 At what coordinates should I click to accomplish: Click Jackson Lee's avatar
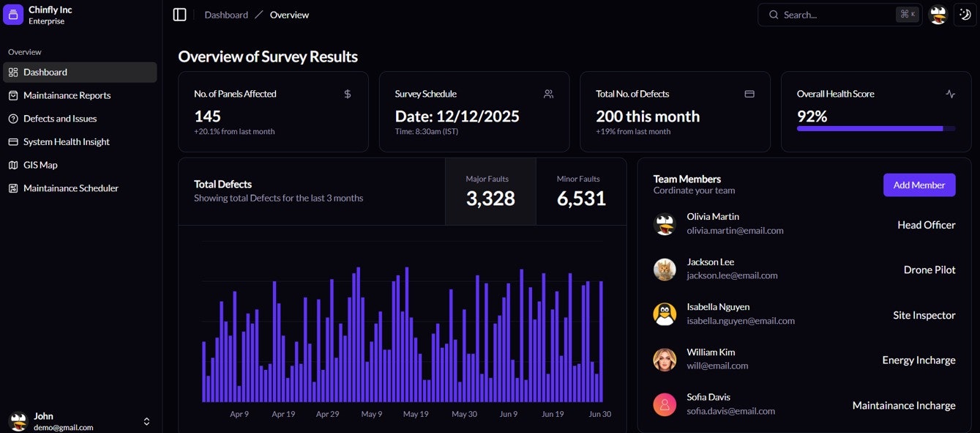[x=665, y=270]
